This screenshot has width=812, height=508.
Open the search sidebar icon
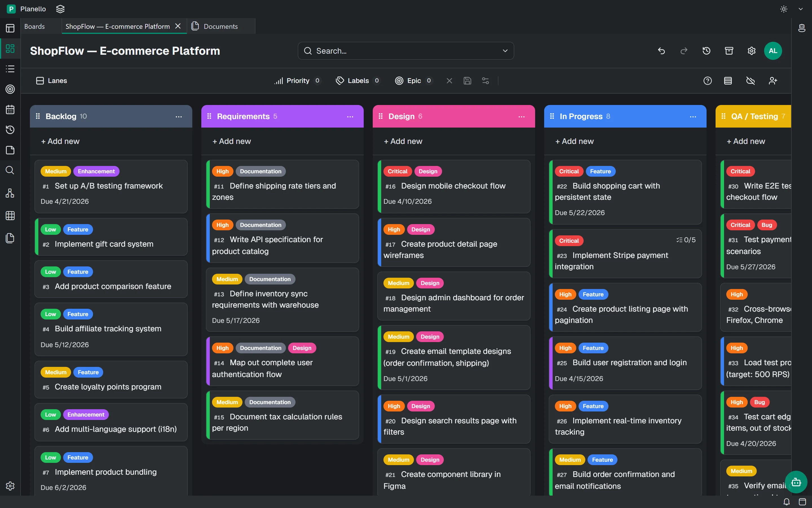coord(10,170)
